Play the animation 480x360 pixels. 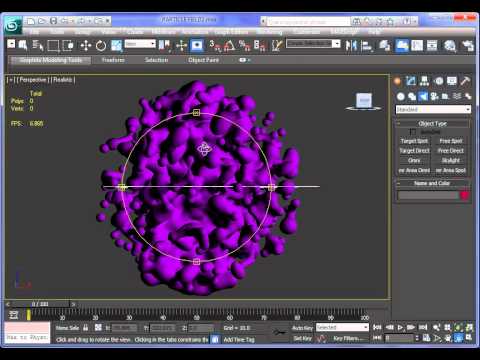pos(400,327)
